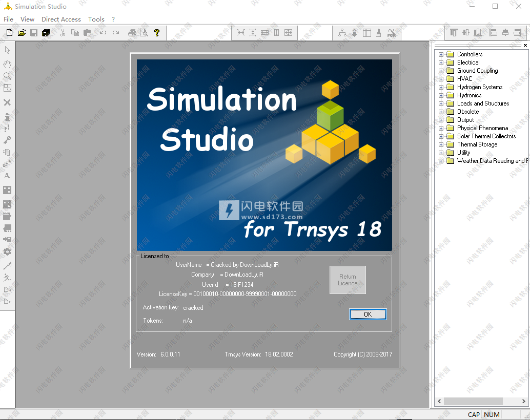The height and width of the screenshot is (420, 530).
Task: Select the Obsolete tree item
Action: pyautogui.click(x=468, y=112)
